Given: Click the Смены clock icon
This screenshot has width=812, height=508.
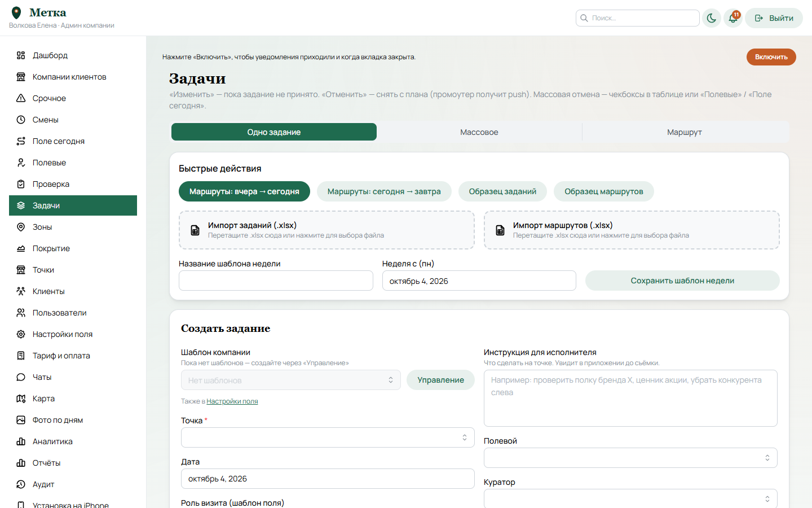Looking at the screenshot, I should [21, 120].
